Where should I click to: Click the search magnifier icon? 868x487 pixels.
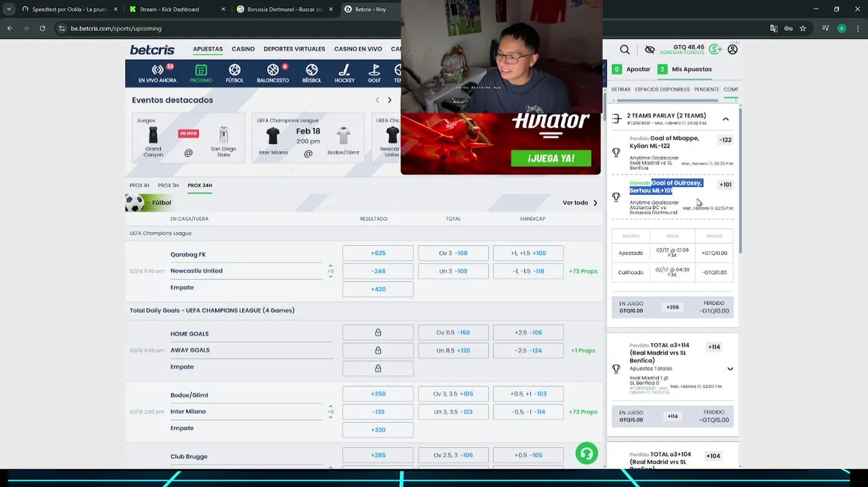tap(624, 49)
